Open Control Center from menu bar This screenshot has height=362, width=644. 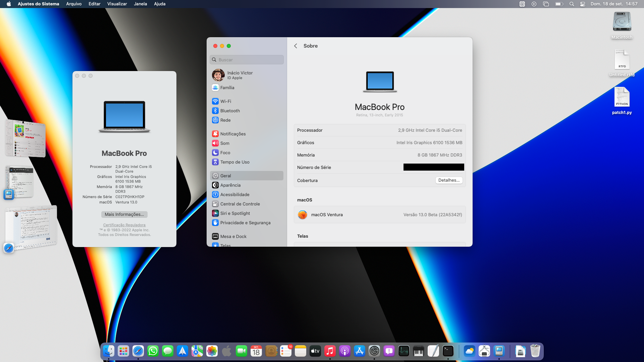point(583,4)
